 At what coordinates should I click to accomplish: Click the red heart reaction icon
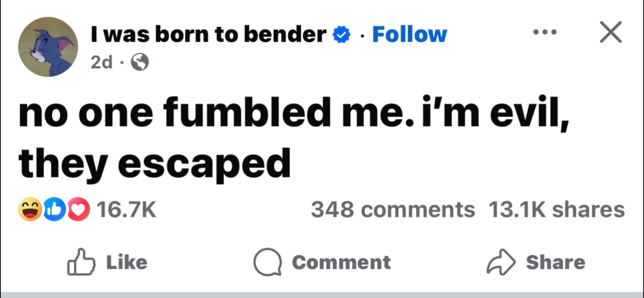(x=78, y=209)
